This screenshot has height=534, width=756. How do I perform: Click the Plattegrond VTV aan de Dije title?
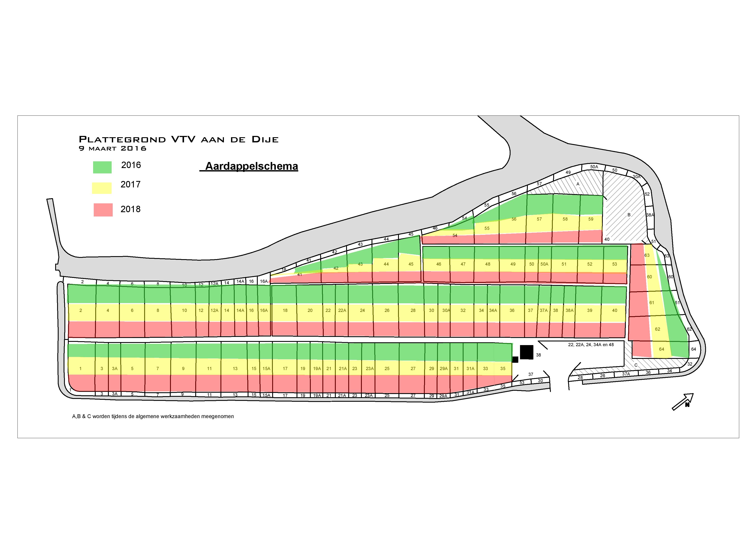pos(179,140)
